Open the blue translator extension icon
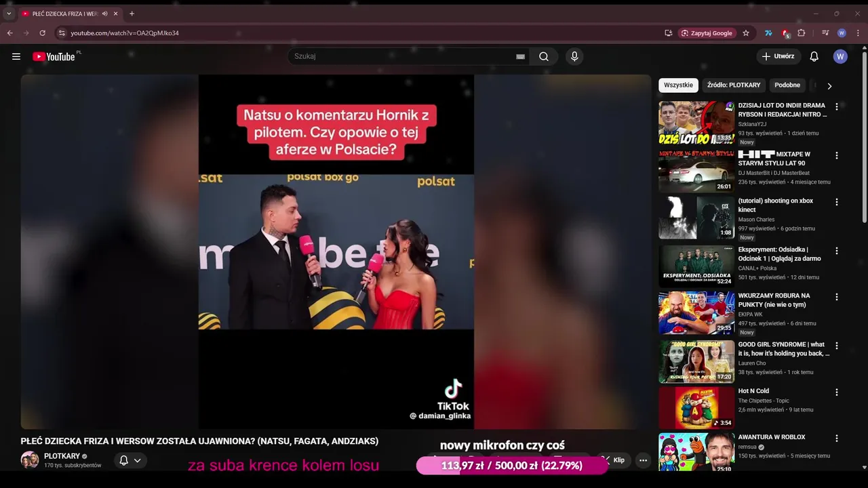The height and width of the screenshot is (488, 868). pos(768,33)
